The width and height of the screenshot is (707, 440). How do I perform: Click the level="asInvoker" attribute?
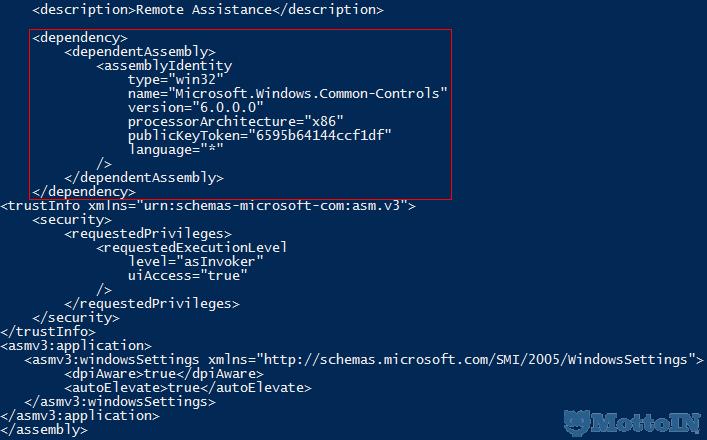[x=195, y=261]
